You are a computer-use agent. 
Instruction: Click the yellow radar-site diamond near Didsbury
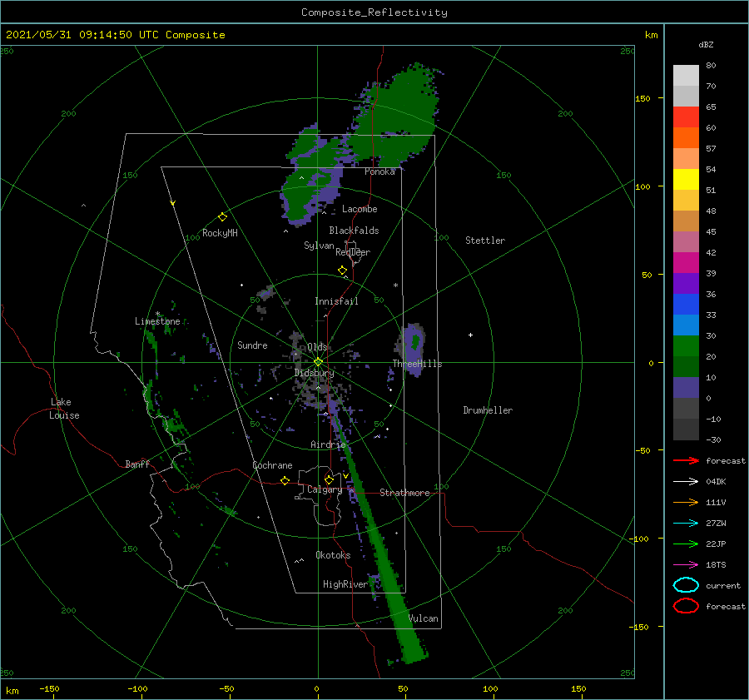click(x=318, y=362)
